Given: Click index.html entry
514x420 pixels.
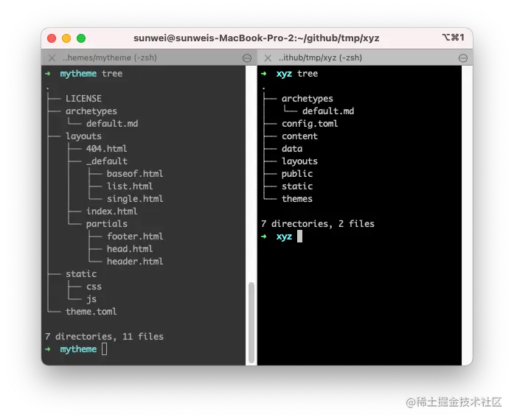Looking at the screenshot, I should tap(112, 211).
